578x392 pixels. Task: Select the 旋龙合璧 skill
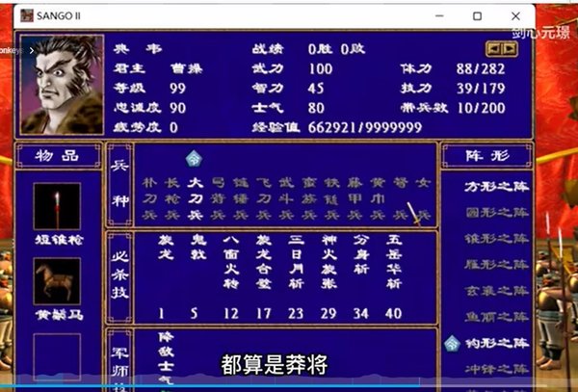pyautogui.click(x=264, y=262)
